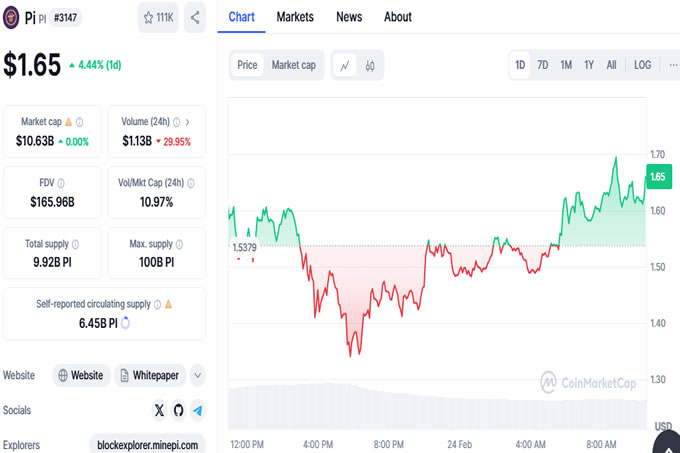Open blockexplorer.minepi.com explorer link
This screenshot has width=680, height=453.
coord(147,444)
